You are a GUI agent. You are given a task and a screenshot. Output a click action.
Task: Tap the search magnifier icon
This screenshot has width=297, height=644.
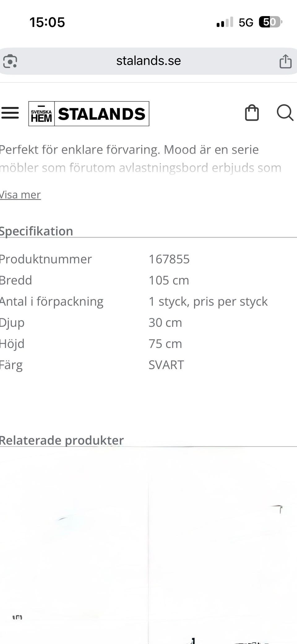pyautogui.click(x=285, y=113)
